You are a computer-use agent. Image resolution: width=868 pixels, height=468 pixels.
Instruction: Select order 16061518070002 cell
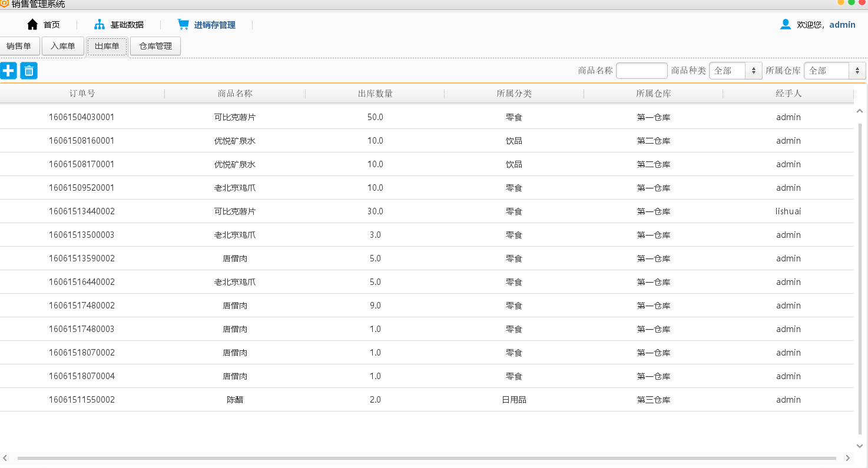pos(82,353)
